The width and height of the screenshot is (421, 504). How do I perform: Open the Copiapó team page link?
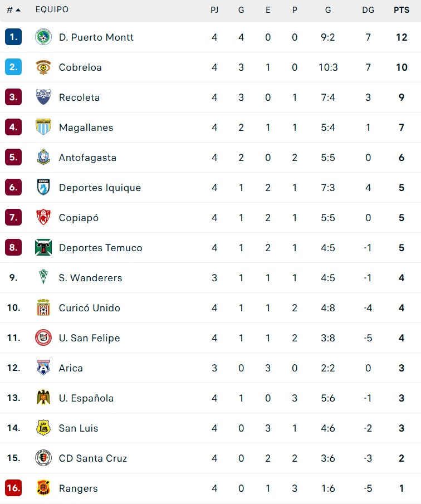tap(79, 218)
